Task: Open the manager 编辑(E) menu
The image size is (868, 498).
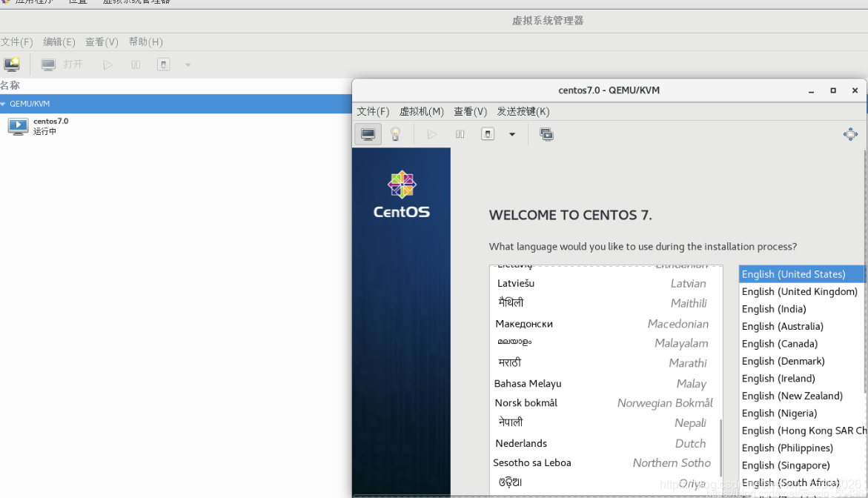Action: [59, 42]
